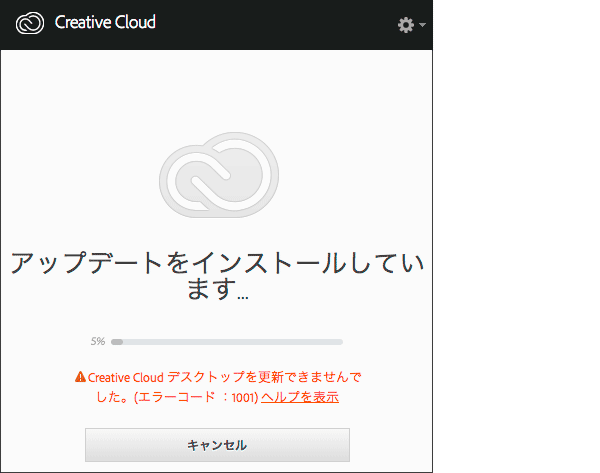Open the ヘルプを表示 help link
Screen dimensions: 600x473
300,397
